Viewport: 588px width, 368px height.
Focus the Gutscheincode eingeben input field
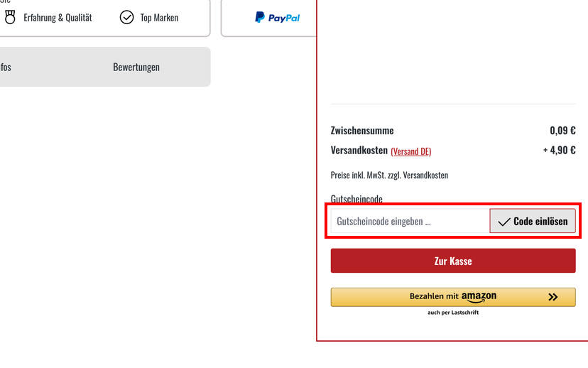[410, 222]
